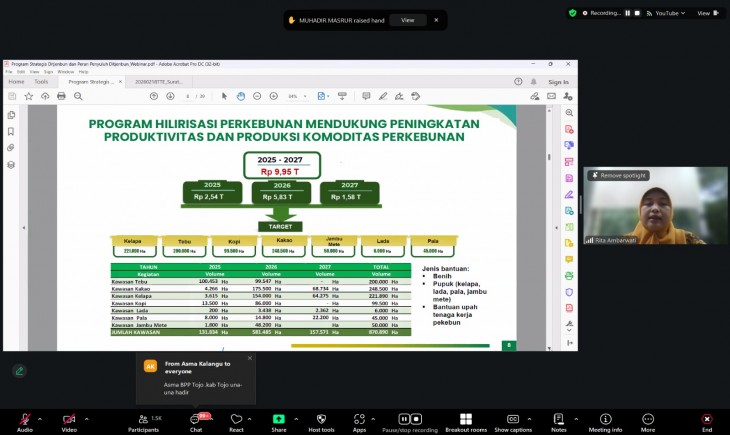Go to next page arrow
Viewport: 730px width, 435px height.
coord(170,96)
